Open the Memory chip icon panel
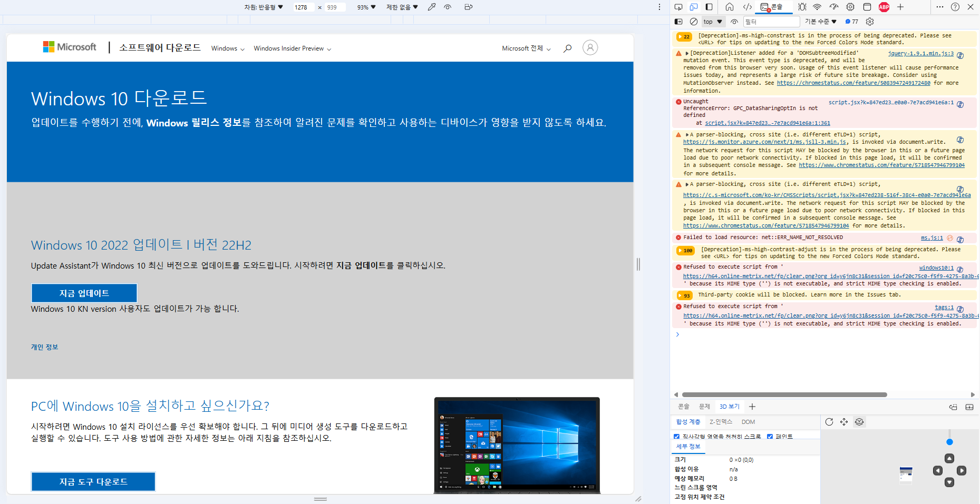 pyautogui.click(x=850, y=7)
